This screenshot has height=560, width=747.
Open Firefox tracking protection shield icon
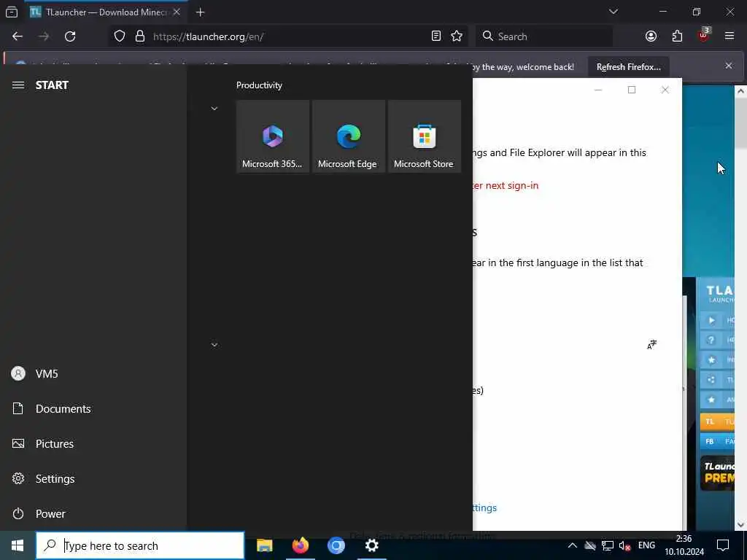tap(120, 36)
